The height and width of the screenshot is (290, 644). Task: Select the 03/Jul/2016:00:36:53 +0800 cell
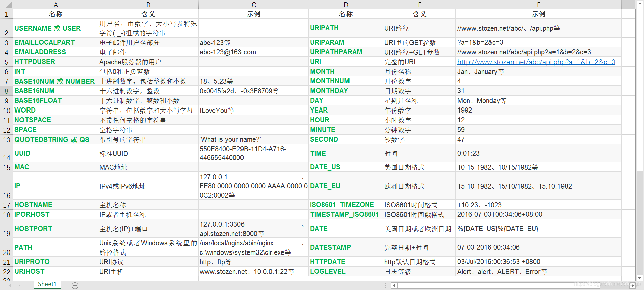[x=538, y=262]
